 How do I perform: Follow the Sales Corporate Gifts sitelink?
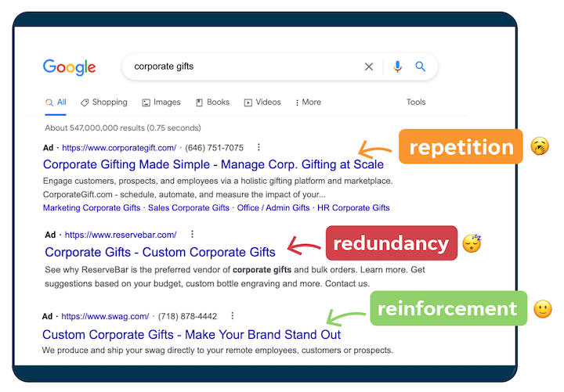189,207
